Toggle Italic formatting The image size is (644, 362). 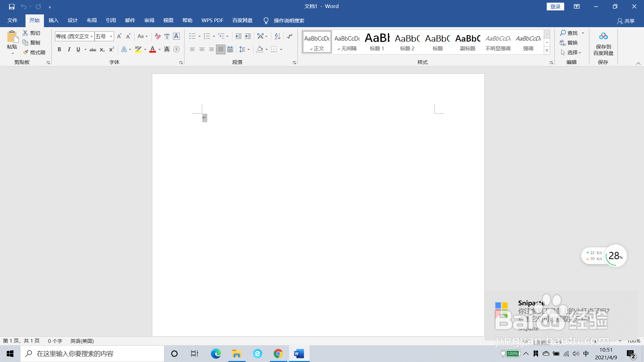pos(69,49)
